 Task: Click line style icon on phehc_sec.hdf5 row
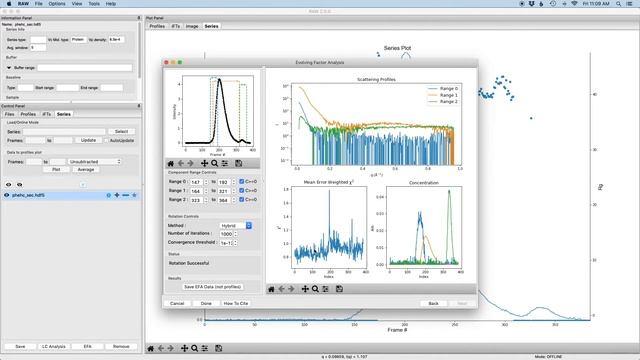pyautogui.click(x=125, y=195)
